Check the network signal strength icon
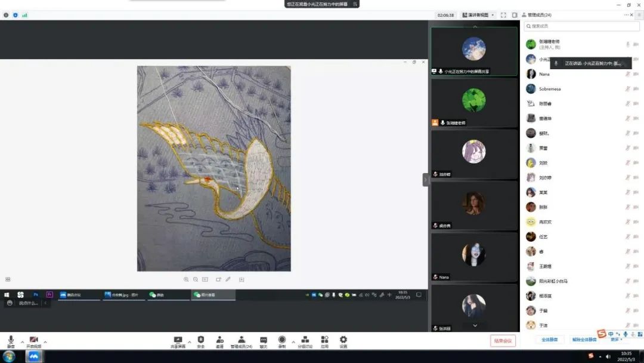Image resolution: width=644 pixels, height=363 pixels. coord(24,15)
